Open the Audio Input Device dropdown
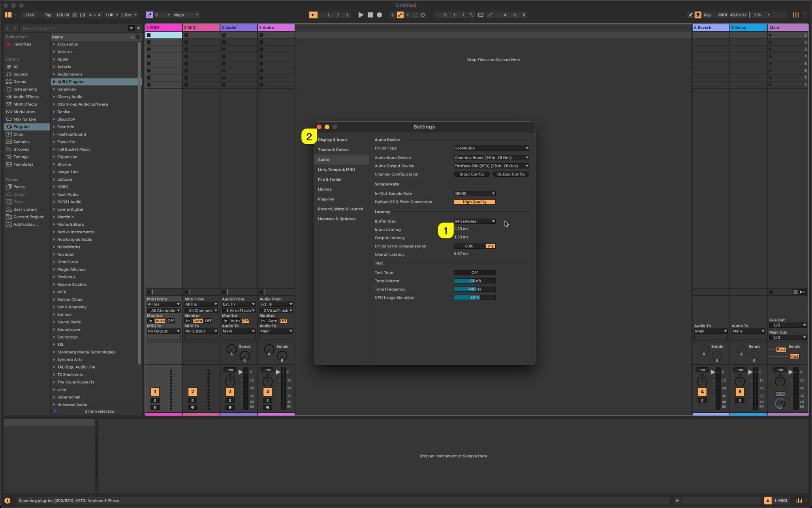Screen dimensions: 812x508 [x=491, y=158]
